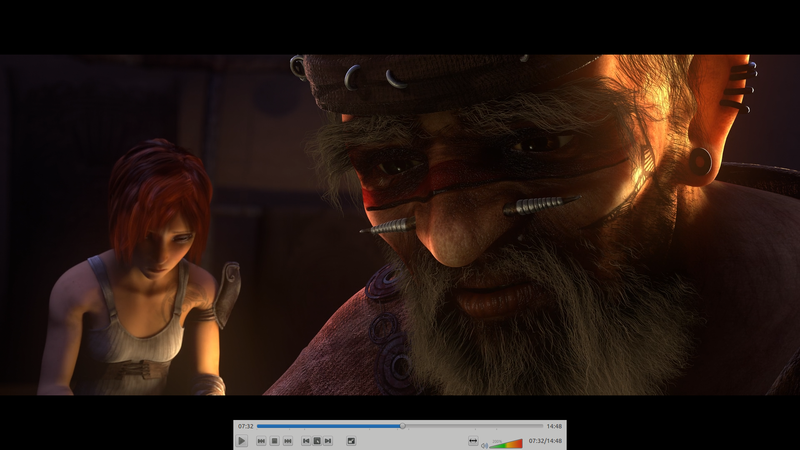
Task: Set volume on the colored volume slider
Action: coord(506,443)
